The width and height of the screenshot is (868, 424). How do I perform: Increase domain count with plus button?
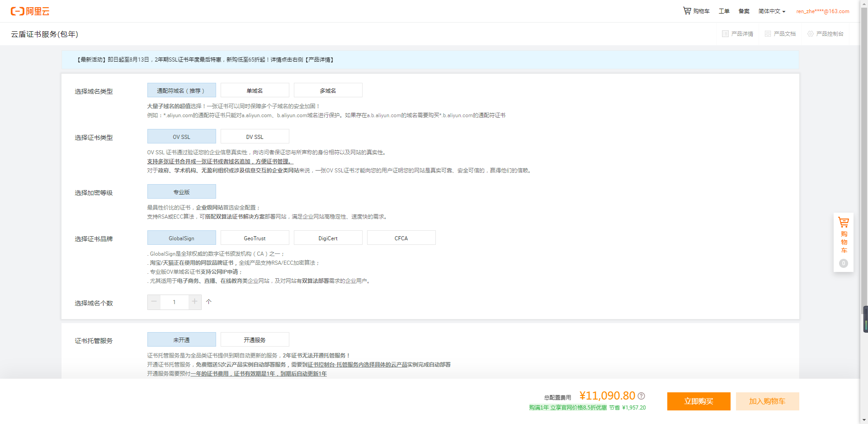[194, 302]
